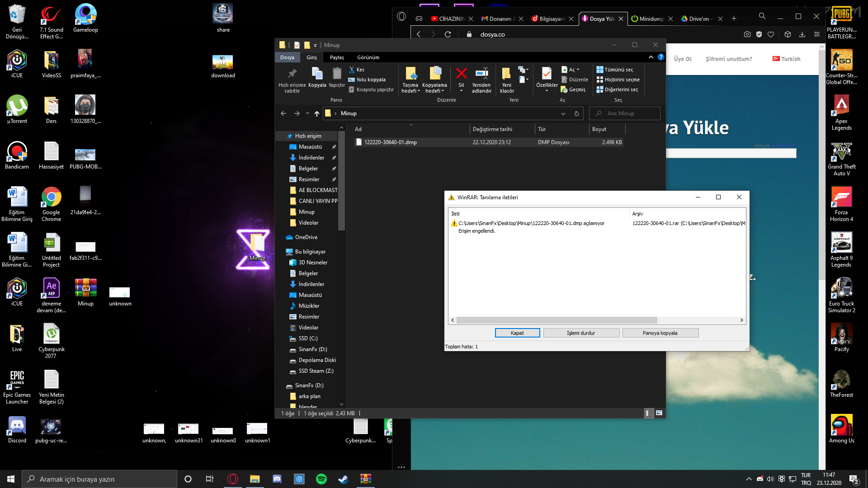
Task: Click Tümünü seç (select all)
Action: point(615,70)
